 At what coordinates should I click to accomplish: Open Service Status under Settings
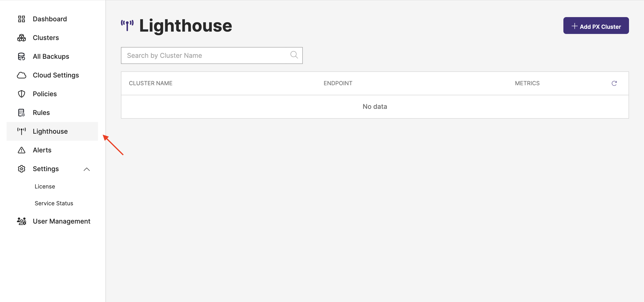pos(54,203)
